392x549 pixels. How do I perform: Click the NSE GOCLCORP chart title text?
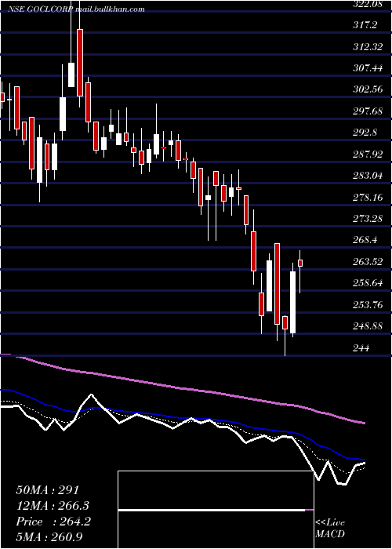(x=40, y=9)
